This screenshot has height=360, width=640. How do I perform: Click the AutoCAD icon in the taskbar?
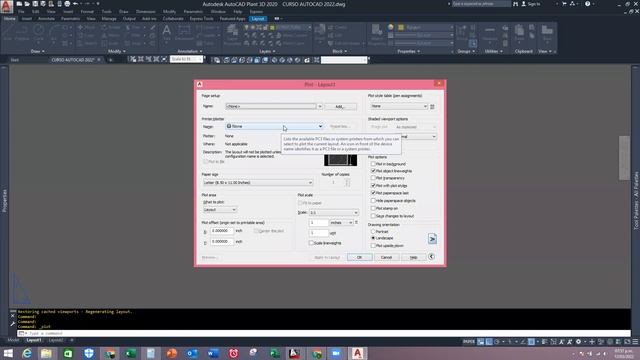coord(358,353)
